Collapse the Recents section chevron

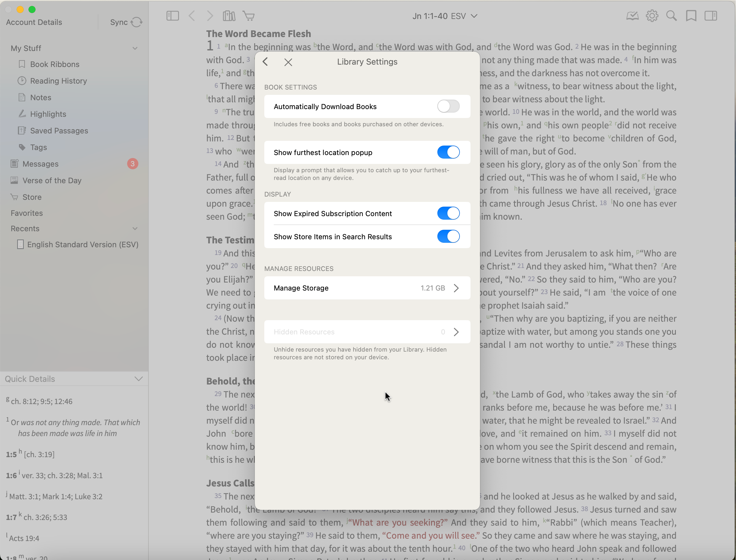pyautogui.click(x=135, y=229)
